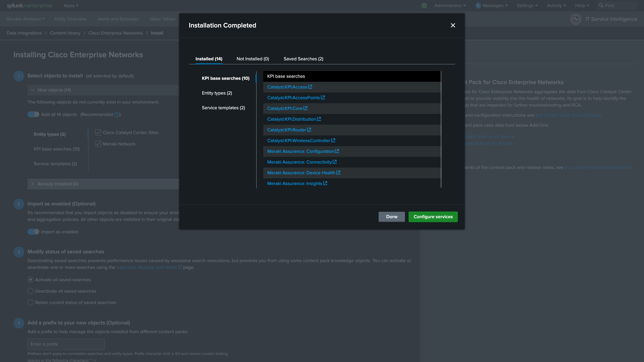Viewport: 644px width, 362px height.
Task: Go to Data integrations breadcrumb
Action: point(24,33)
